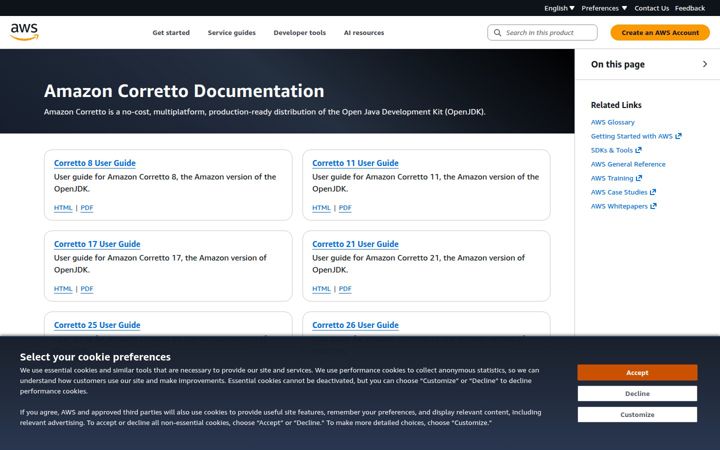Screen dimensions: 720x450
Task: Open the Developer tools menu
Action: pos(299,33)
